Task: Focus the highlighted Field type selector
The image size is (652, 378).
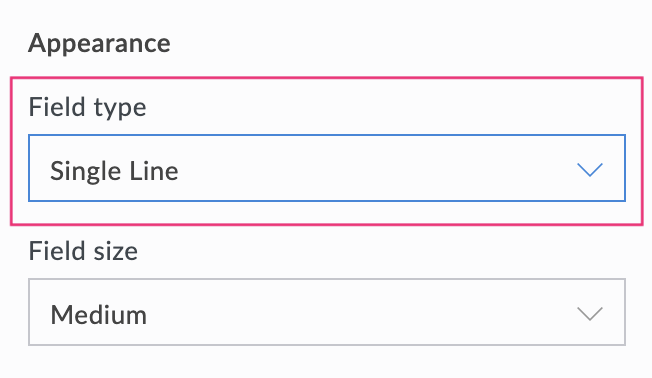Action: tap(327, 168)
